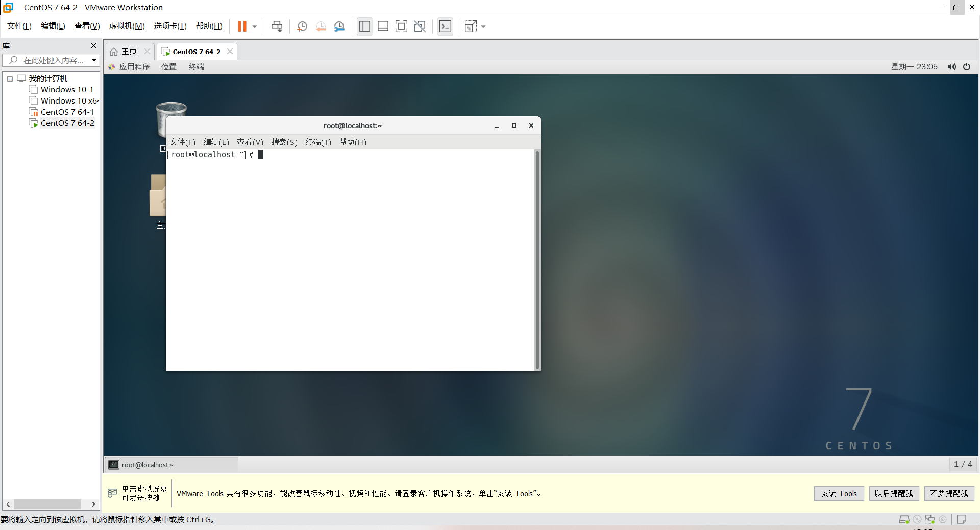Click the library search input field
980x530 pixels.
[x=47, y=60]
